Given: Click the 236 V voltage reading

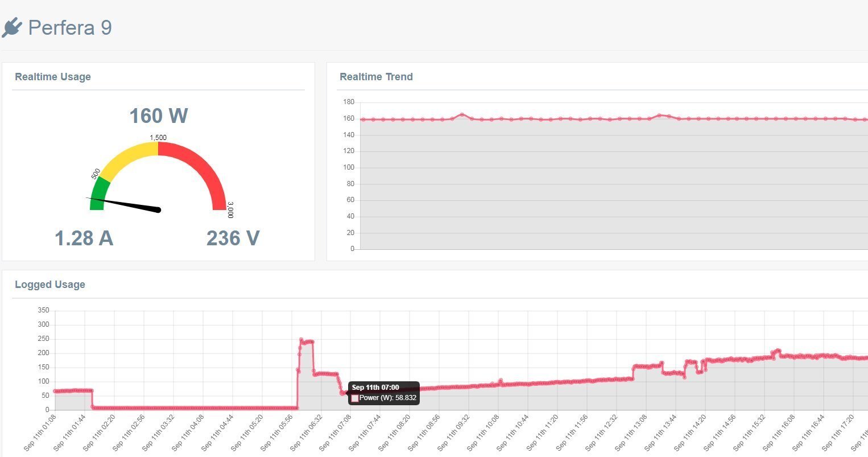Looking at the screenshot, I should tap(233, 238).
